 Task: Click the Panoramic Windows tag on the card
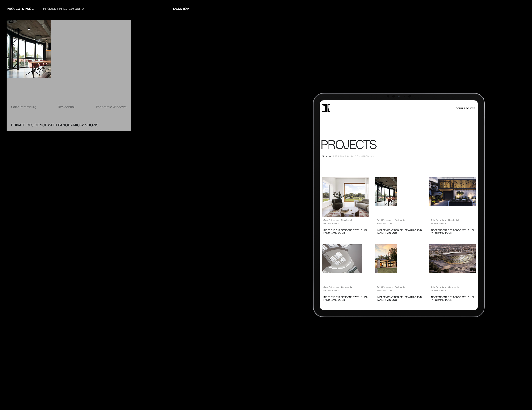click(111, 107)
